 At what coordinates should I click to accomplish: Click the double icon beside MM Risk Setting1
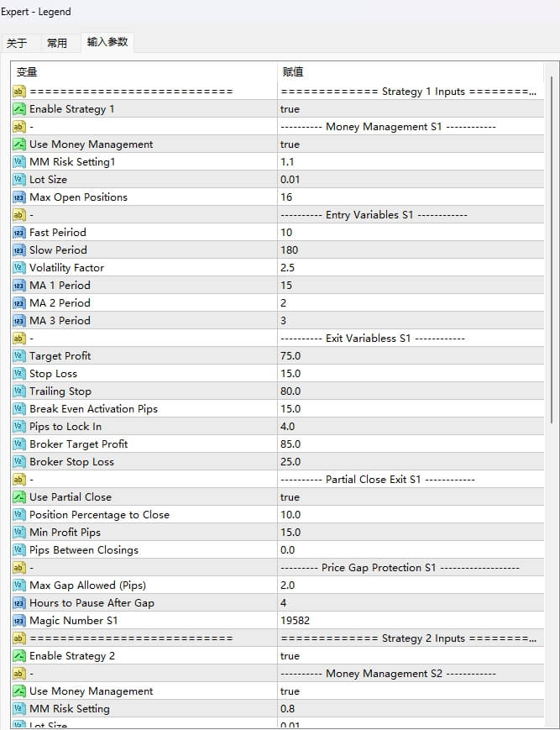[x=19, y=162]
